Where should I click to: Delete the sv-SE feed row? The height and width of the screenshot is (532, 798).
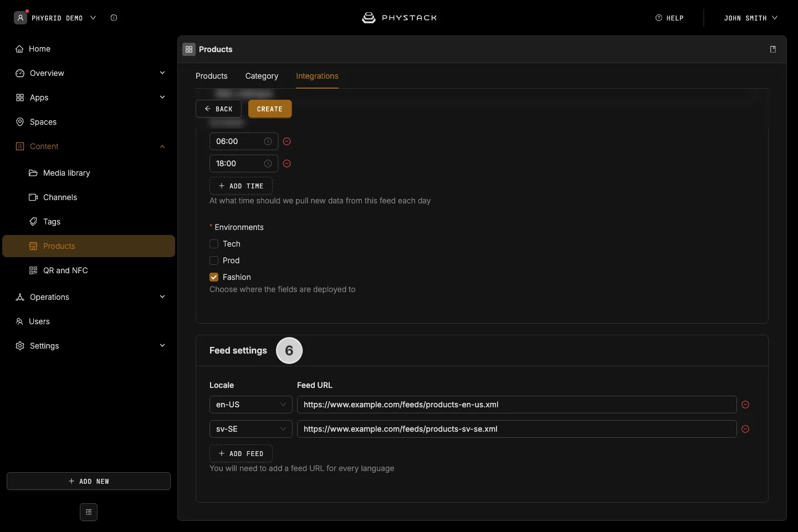coord(745,429)
